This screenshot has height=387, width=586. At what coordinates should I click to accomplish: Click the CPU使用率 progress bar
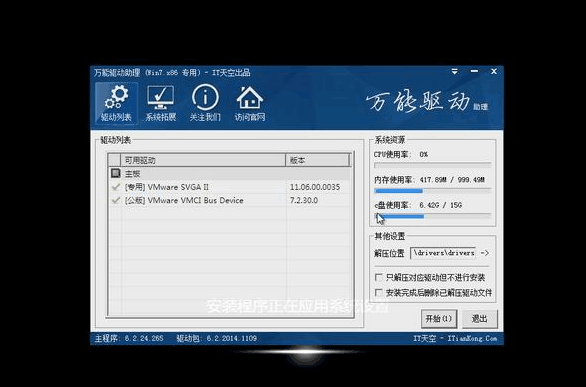pyautogui.click(x=432, y=165)
